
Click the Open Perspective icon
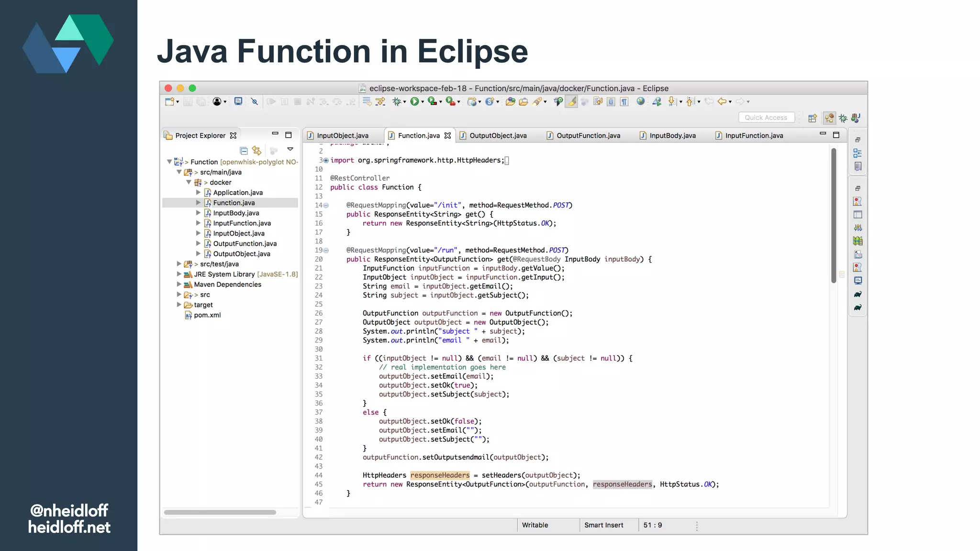(x=813, y=118)
